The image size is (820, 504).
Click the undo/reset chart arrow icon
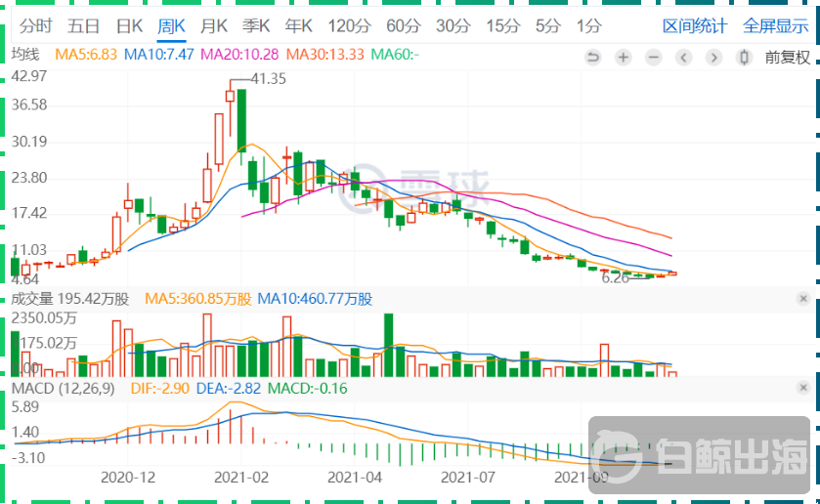(592, 58)
